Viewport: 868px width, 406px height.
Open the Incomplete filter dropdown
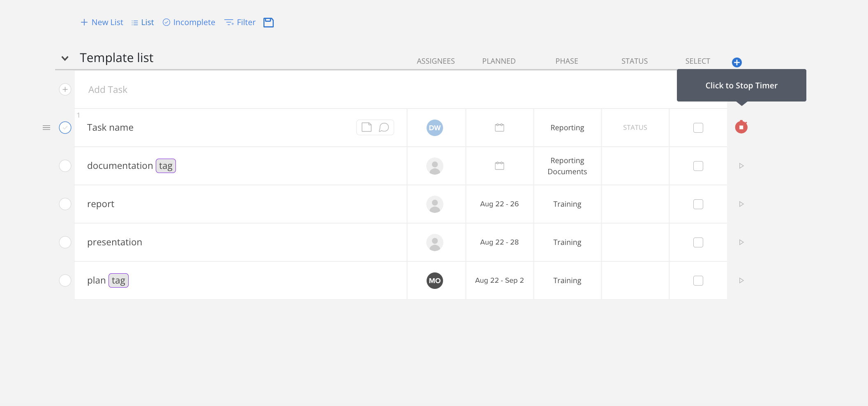[x=188, y=22]
